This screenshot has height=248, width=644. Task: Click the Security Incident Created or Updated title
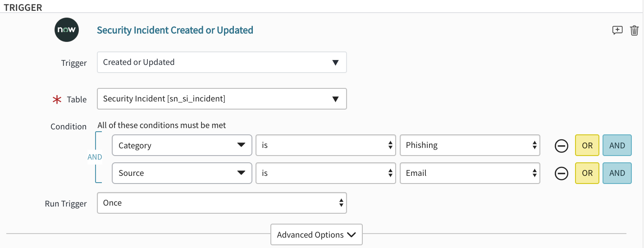(175, 30)
